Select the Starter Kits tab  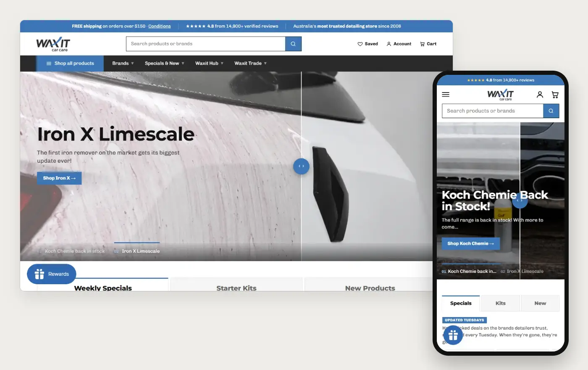click(236, 285)
